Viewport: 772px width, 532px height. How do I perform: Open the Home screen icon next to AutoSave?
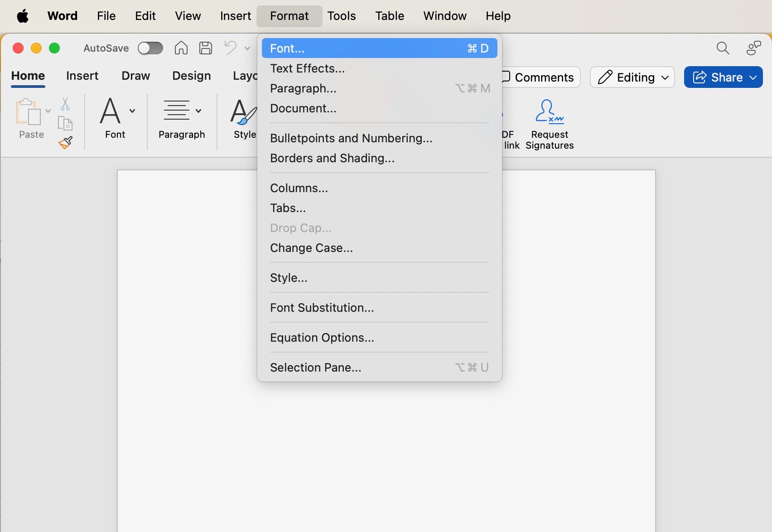[x=181, y=48]
